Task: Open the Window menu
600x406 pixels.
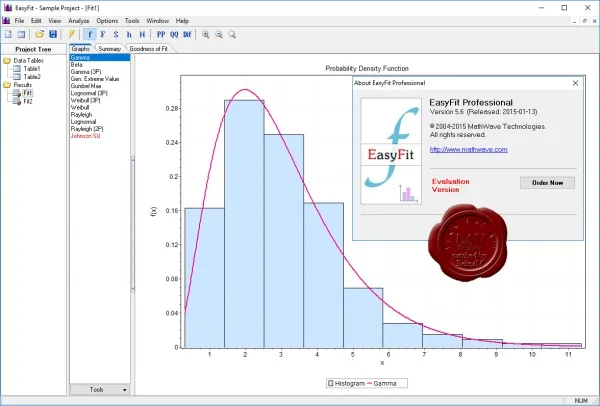Action: pos(157,21)
